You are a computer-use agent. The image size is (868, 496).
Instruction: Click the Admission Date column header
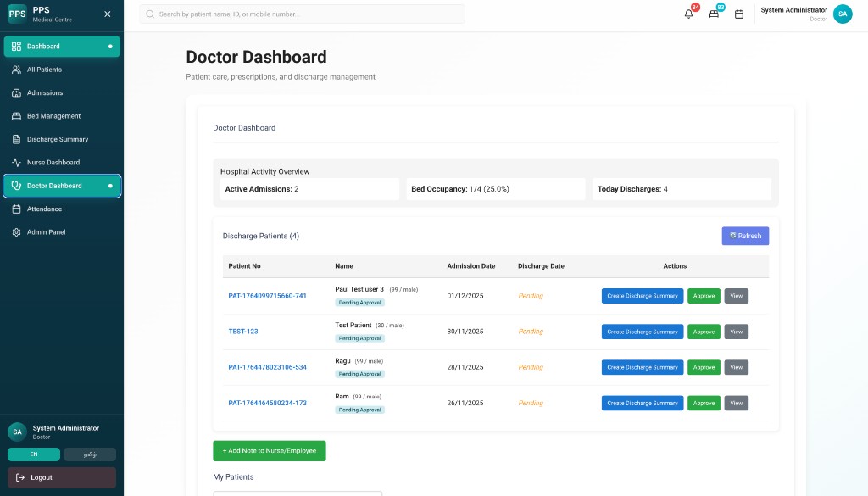(x=471, y=266)
